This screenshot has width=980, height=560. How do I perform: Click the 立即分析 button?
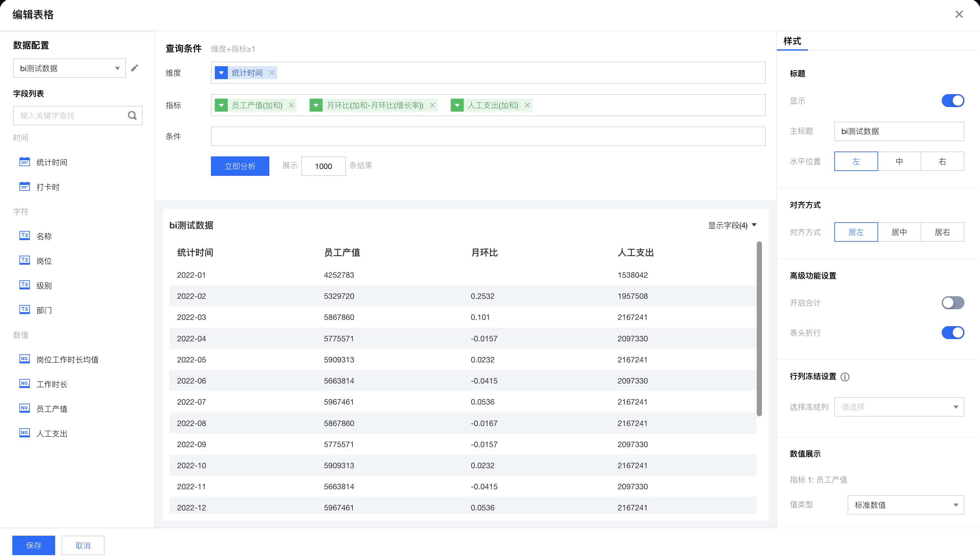click(x=240, y=166)
